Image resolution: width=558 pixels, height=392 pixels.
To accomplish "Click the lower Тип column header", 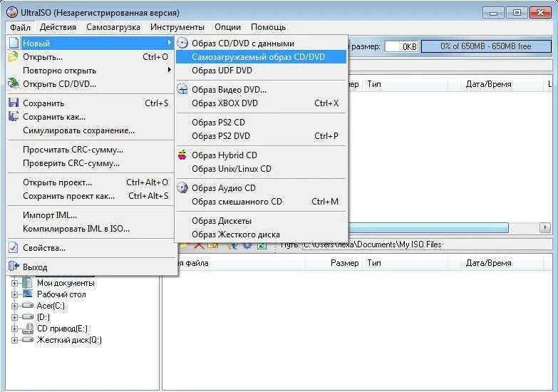I will [405, 263].
